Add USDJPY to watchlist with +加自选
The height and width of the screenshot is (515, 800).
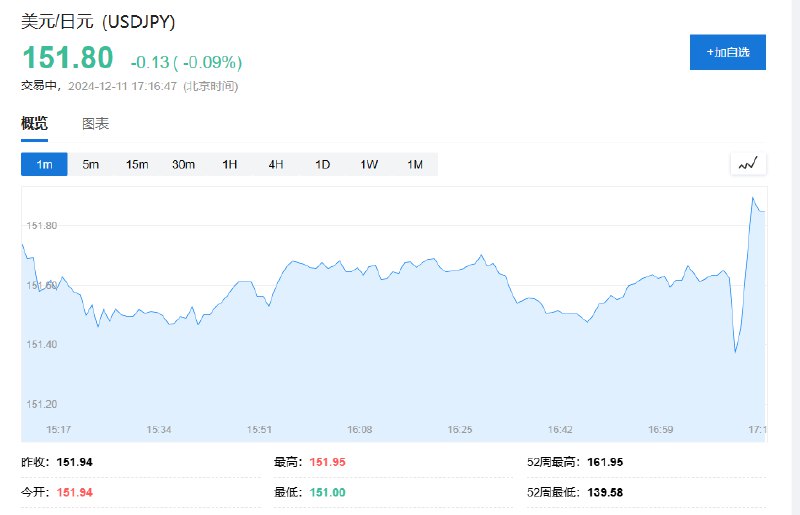pos(728,52)
